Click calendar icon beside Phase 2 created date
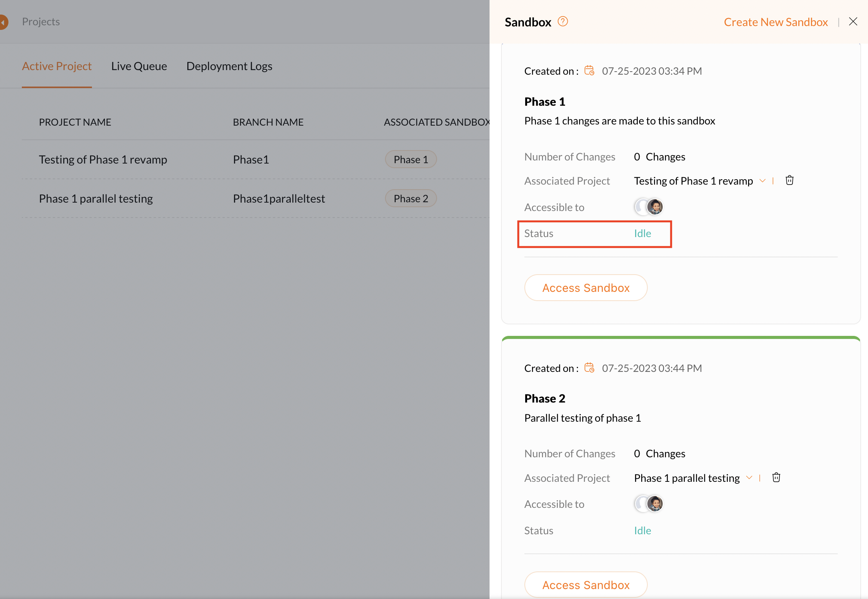This screenshot has width=868, height=599. tap(589, 368)
